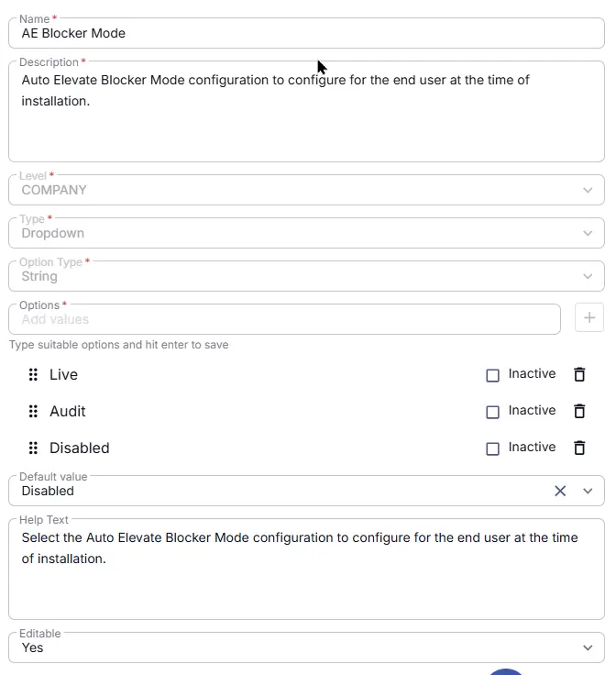The image size is (616, 675).
Task: Focus the Name field AE Blocker Mode
Action: pos(306,33)
